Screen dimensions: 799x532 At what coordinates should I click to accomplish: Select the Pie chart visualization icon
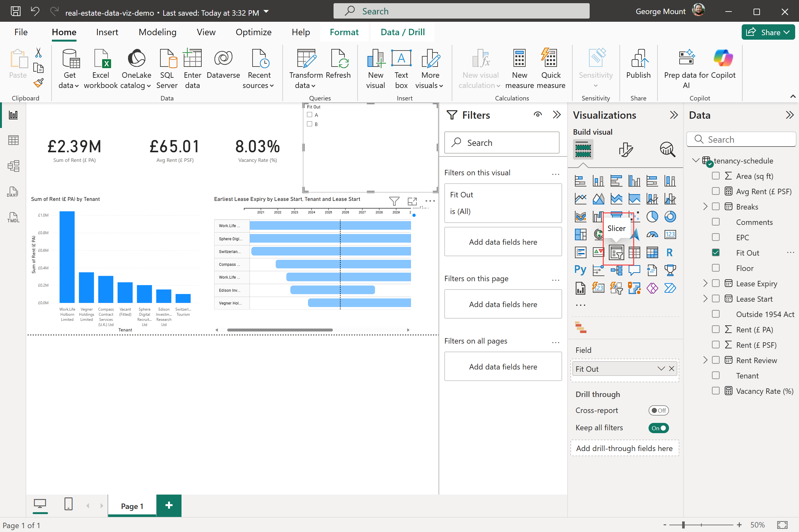click(652, 217)
